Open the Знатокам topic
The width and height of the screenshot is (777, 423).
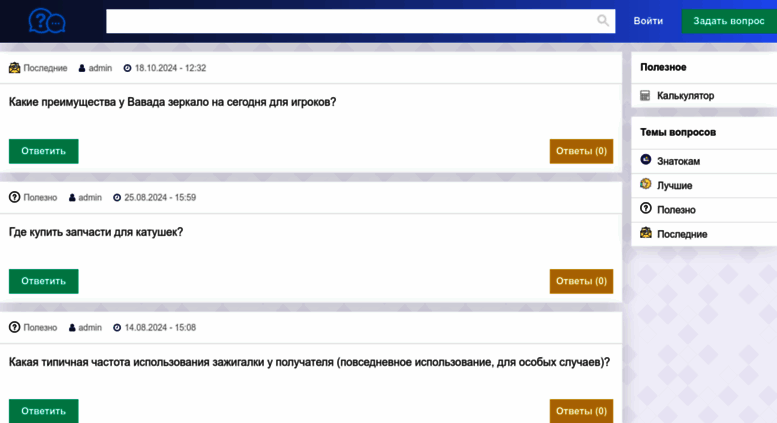(x=678, y=161)
